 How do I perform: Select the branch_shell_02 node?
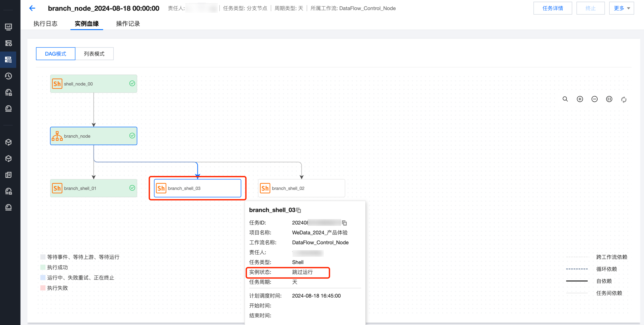301,188
